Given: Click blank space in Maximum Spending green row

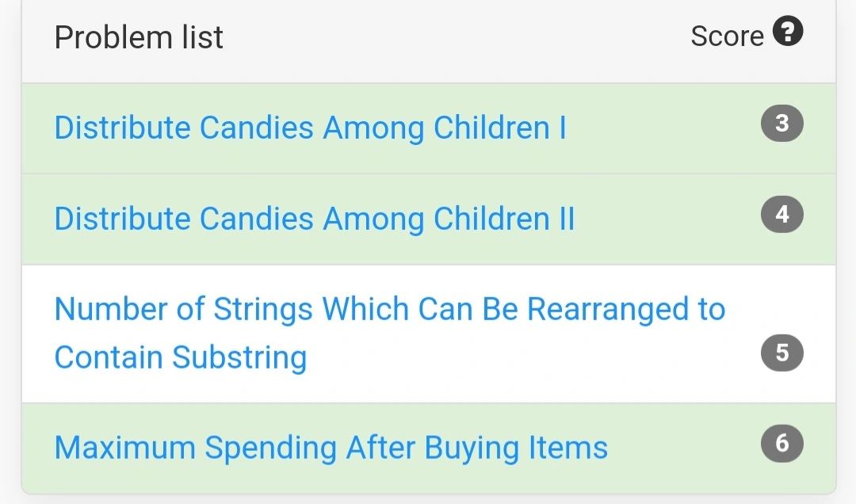Looking at the screenshot, I should (682, 448).
